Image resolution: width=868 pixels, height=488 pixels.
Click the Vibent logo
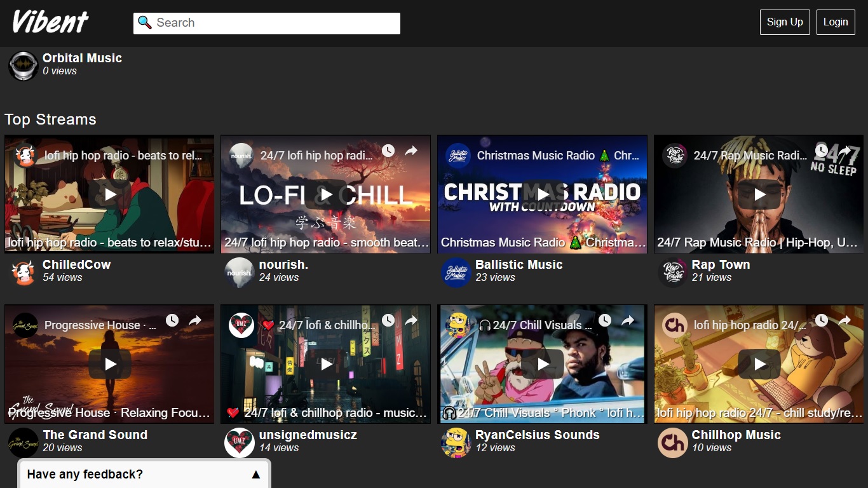50,22
